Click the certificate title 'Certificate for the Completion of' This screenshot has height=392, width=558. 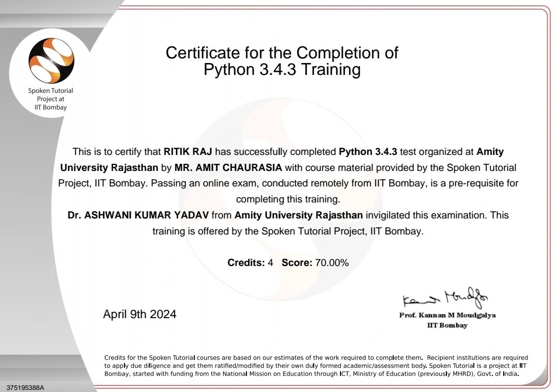point(282,53)
